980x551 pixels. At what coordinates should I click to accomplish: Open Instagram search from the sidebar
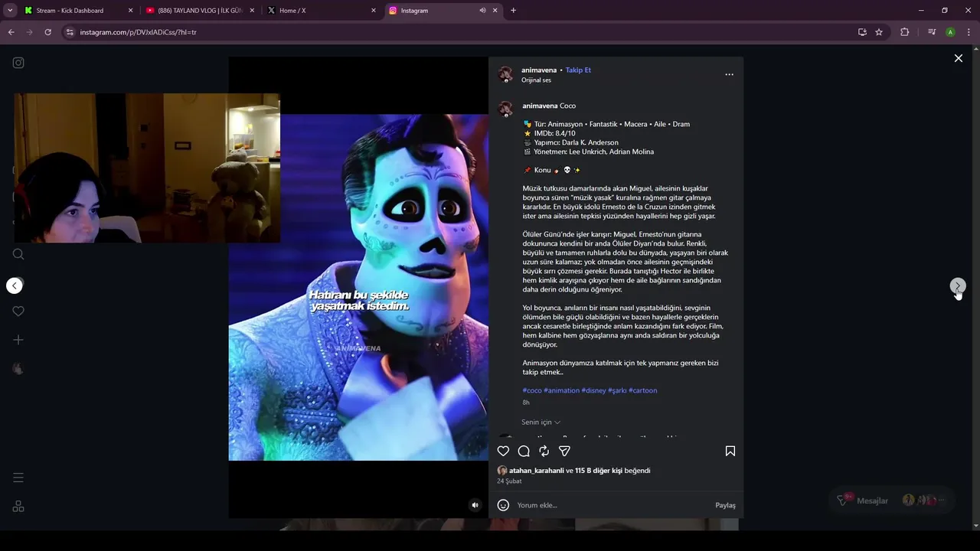click(x=18, y=254)
